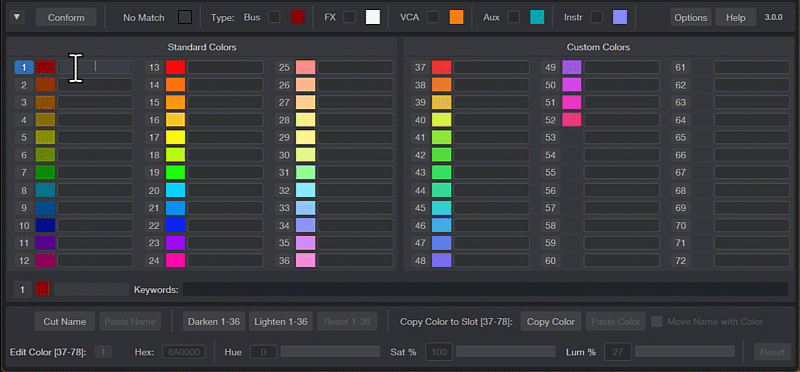Pick the dark blue swatch for slot 10

[x=45, y=226]
